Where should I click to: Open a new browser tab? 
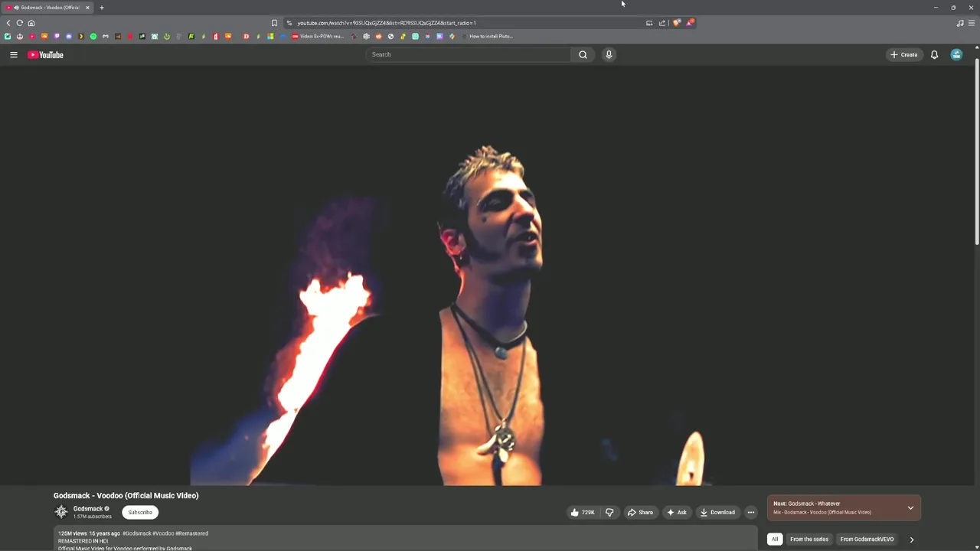101,8
